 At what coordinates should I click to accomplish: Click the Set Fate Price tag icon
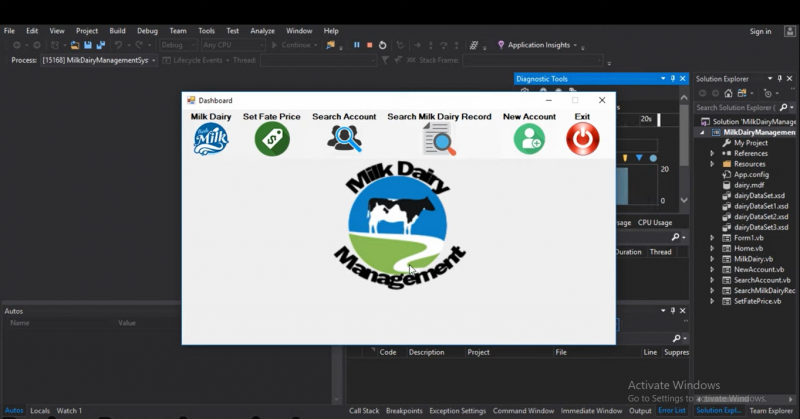(x=272, y=139)
